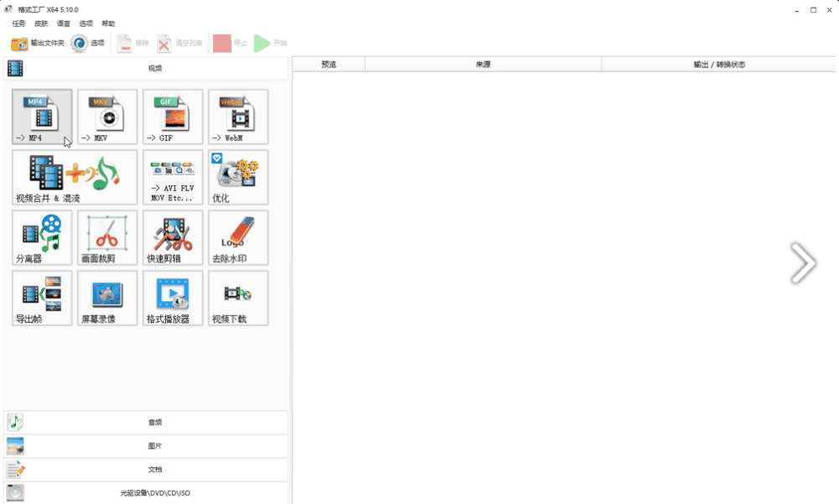The width and height of the screenshot is (839, 504).
Task: Open the 皮肤 skin menu
Action: (x=41, y=23)
